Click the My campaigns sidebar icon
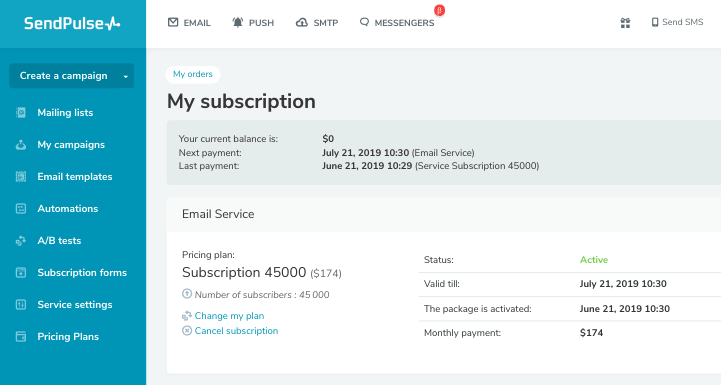 [x=21, y=144]
